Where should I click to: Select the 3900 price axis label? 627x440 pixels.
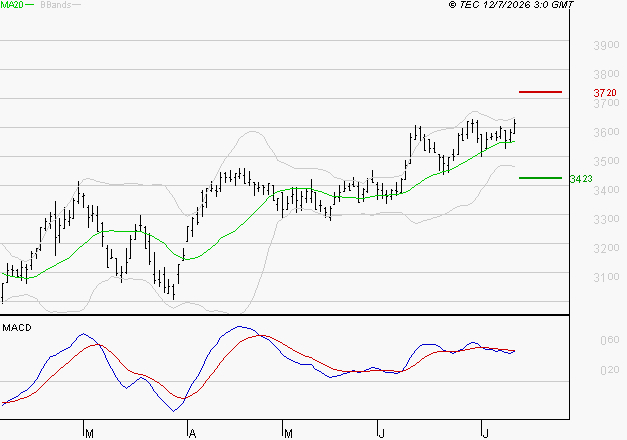coord(606,45)
